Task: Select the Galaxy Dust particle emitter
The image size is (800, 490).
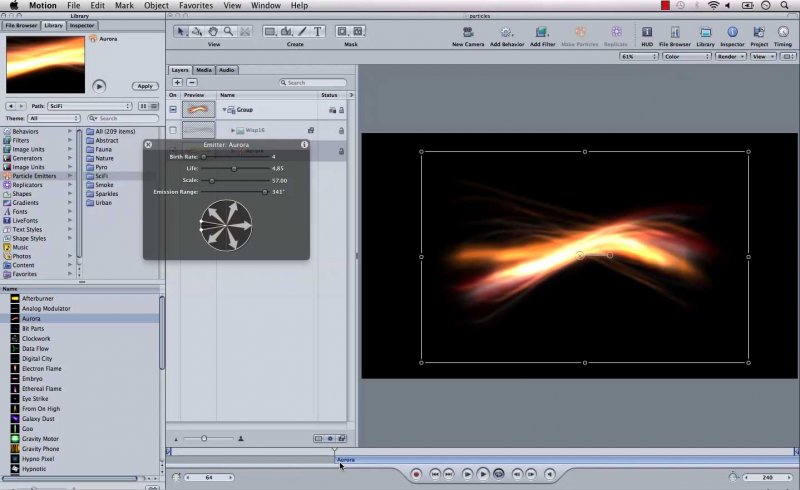Action: tap(40, 419)
